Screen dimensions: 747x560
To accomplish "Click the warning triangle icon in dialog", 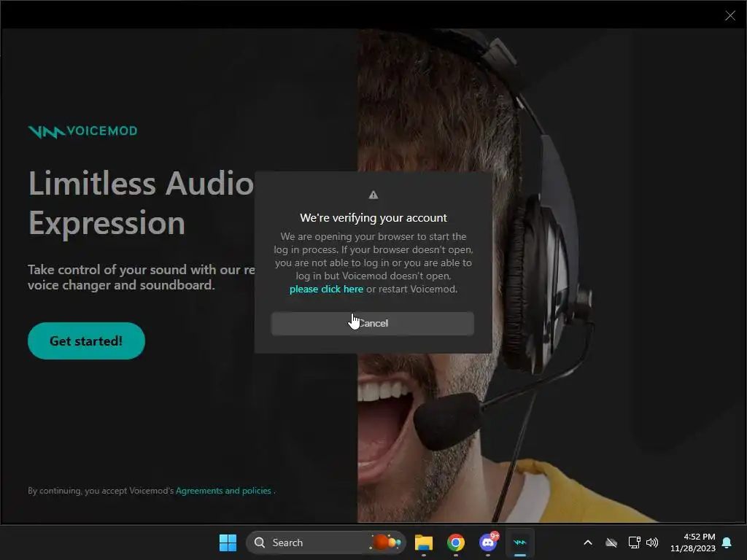I will pos(373,195).
